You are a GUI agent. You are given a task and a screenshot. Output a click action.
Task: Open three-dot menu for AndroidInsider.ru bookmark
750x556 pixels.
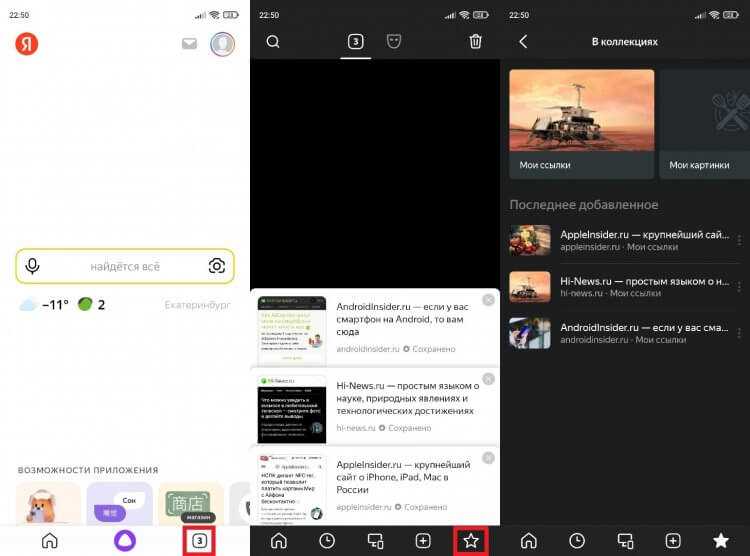tap(739, 332)
